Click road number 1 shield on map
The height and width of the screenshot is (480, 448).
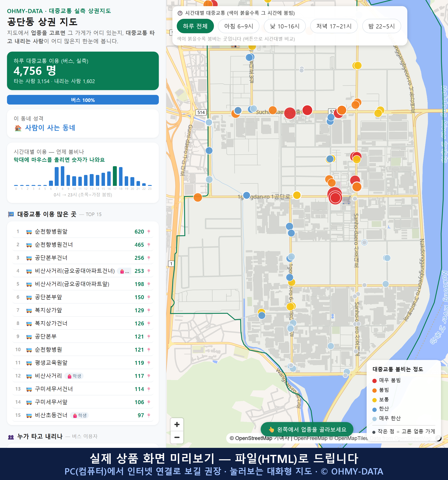(171, 264)
